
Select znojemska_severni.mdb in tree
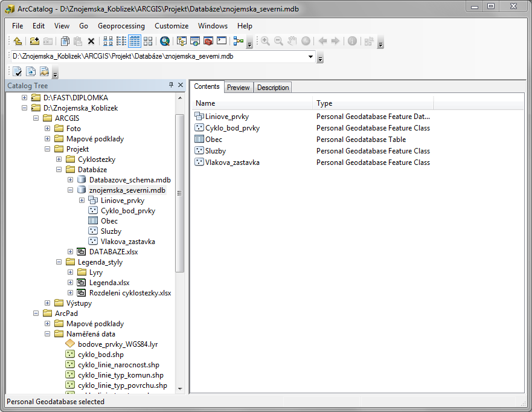click(x=127, y=190)
